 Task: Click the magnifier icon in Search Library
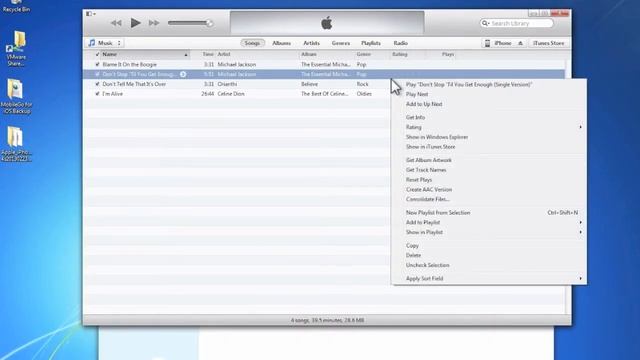click(485, 23)
